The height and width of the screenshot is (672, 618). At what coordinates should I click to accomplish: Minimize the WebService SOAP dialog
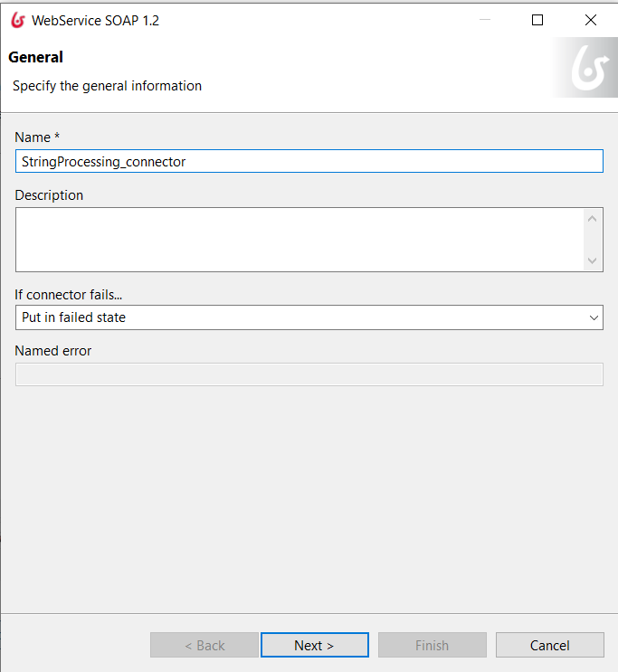tap(485, 20)
